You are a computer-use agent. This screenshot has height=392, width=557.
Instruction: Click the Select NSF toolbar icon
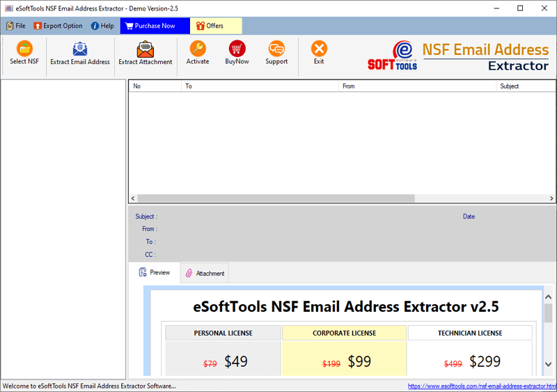[24, 48]
